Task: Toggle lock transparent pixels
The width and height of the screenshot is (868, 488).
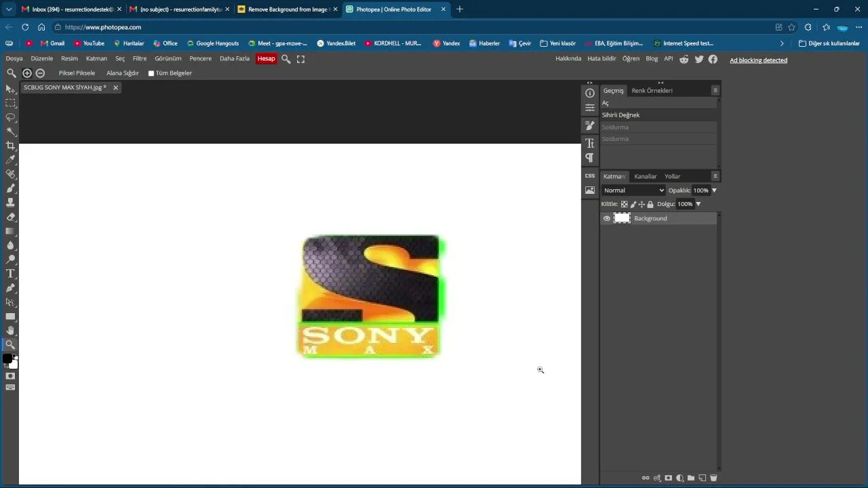Action: click(x=625, y=204)
